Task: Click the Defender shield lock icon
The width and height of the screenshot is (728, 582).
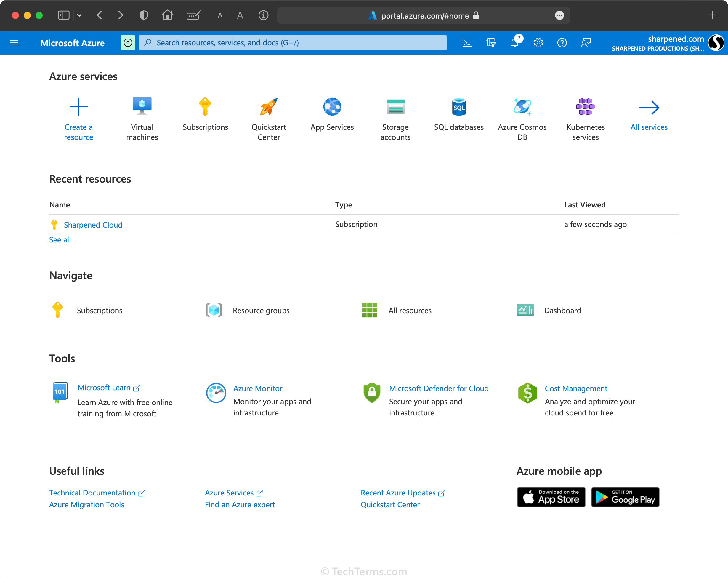Action: (x=372, y=393)
